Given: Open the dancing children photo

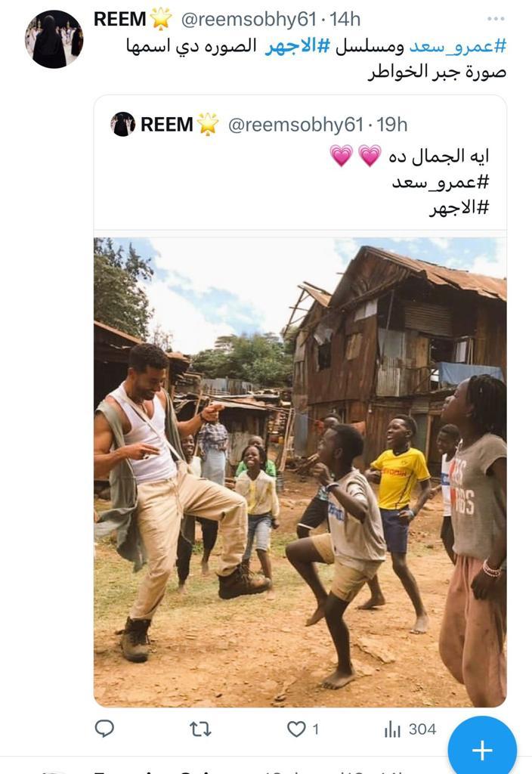Looking at the screenshot, I should point(300,472).
